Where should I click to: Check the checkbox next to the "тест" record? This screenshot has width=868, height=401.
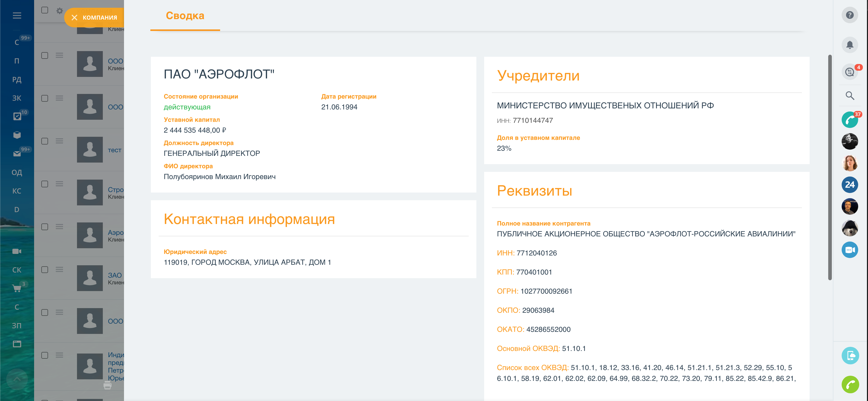(x=44, y=141)
